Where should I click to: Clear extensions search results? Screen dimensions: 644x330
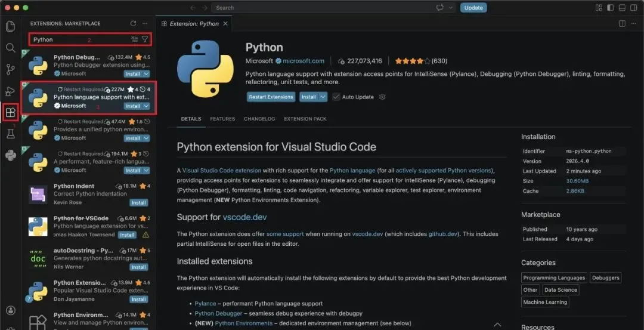[x=134, y=39]
